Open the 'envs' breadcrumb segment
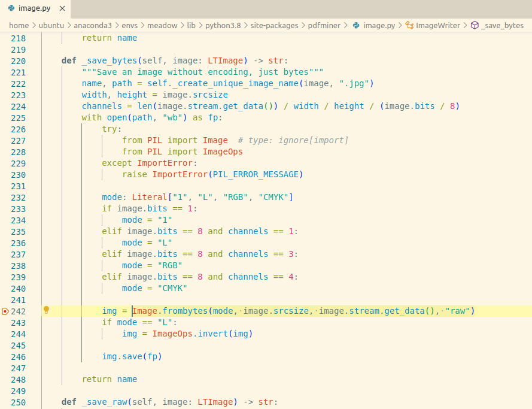 point(130,26)
